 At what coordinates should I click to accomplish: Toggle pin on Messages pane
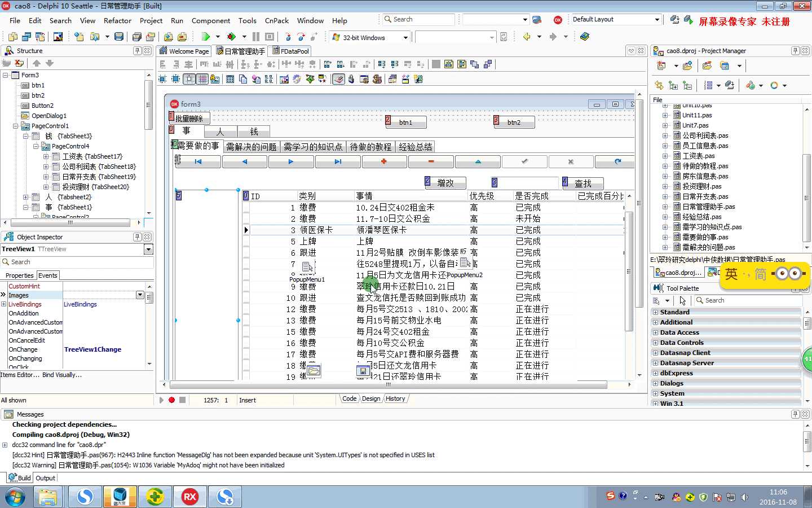coord(795,414)
